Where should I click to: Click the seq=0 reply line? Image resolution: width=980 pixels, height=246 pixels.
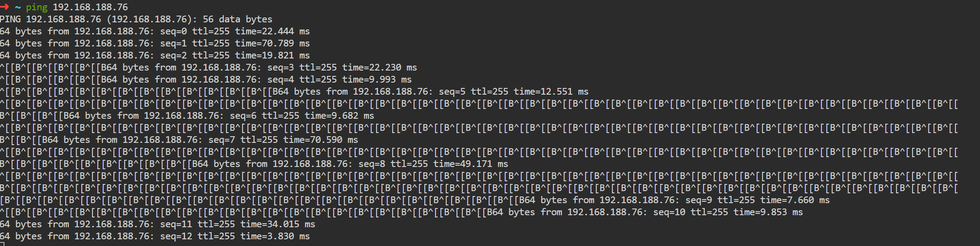[x=155, y=31]
